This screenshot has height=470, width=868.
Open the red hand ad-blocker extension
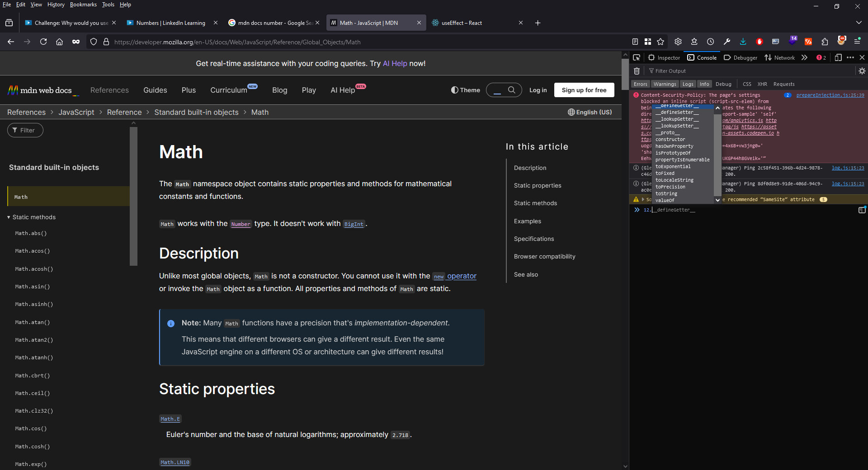point(759,42)
